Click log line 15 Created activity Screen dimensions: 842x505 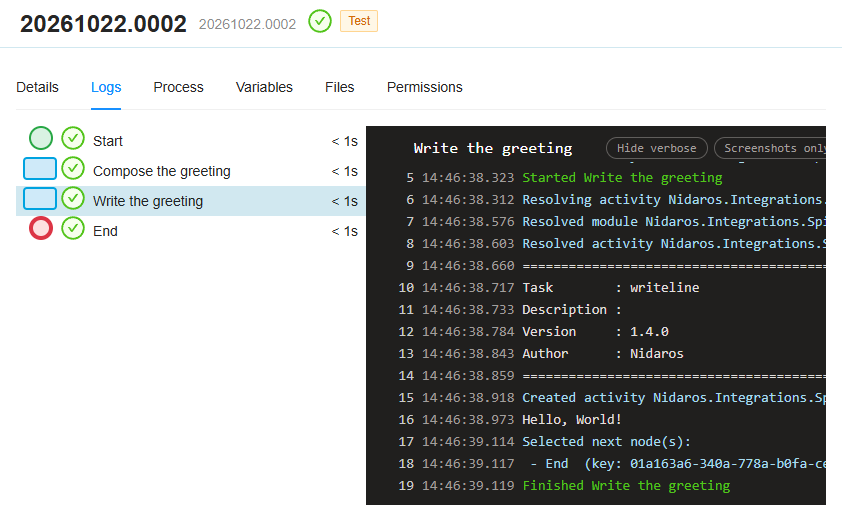674,398
